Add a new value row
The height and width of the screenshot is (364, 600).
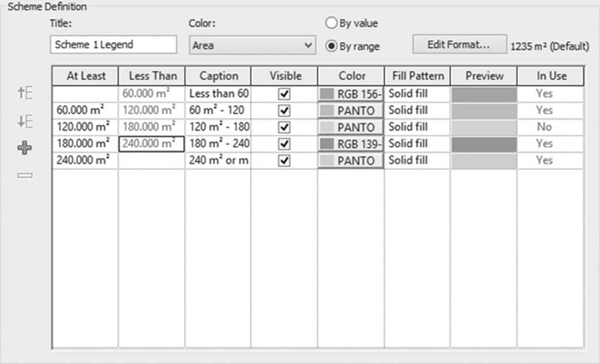tap(25, 147)
